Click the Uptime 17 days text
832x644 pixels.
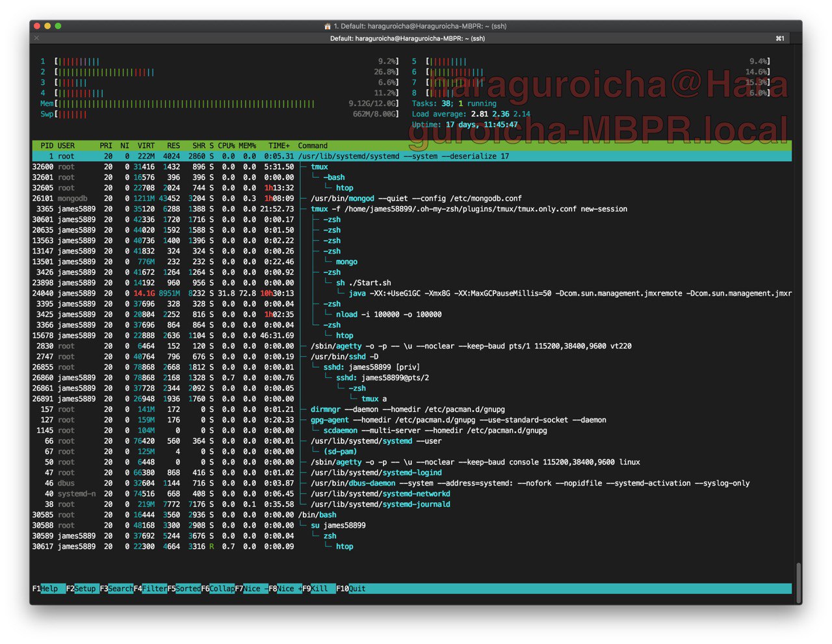click(x=465, y=125)
